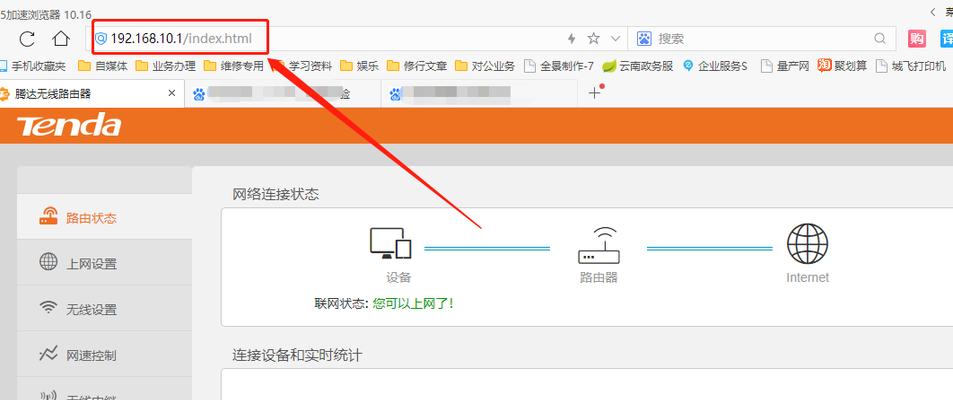Image resolution: width=953 pixels, height=400 pixels.
Task: Open the pink 购 shopping extension icon
Action: point(917,39)
